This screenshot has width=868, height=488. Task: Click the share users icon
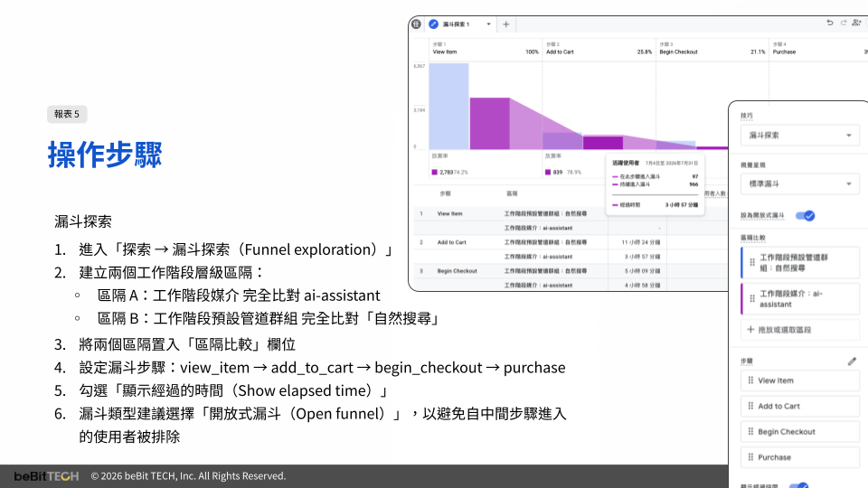856,23
